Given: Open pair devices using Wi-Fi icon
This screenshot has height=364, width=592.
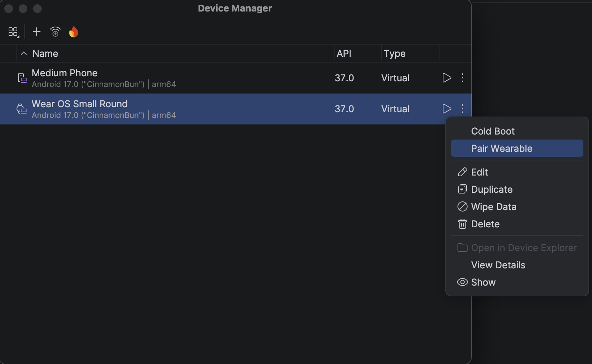Looking at the screenshot, I should 55,32.
